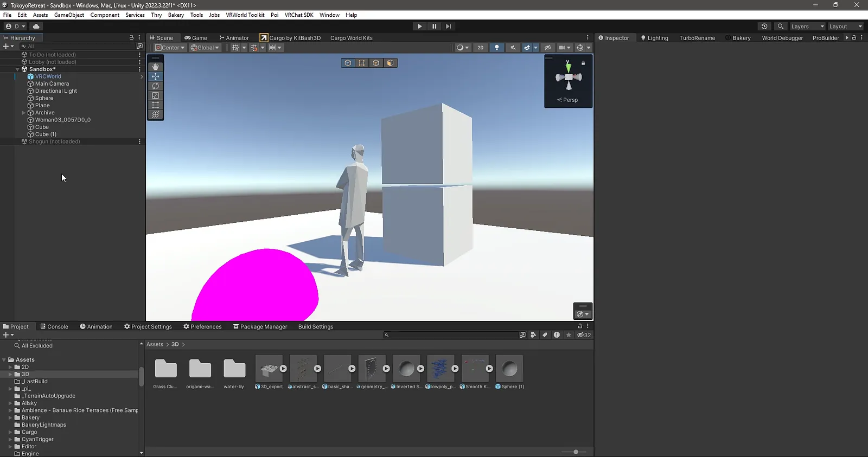
Task: Toggle the scene gizmo rotation lock
Action: pyautogui.click(x=583, y=63)
